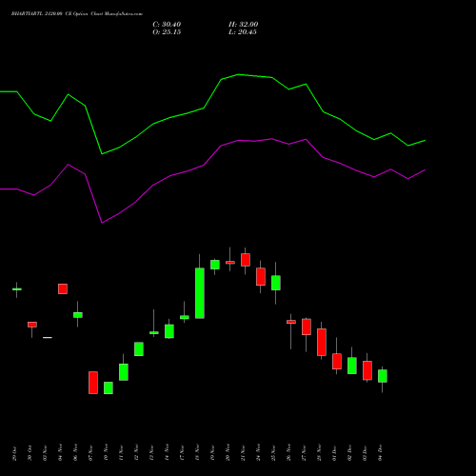This screenshot has height=476, width=476.
Task: Select the close value C: 30.40
Action: (x=167, y=25)
